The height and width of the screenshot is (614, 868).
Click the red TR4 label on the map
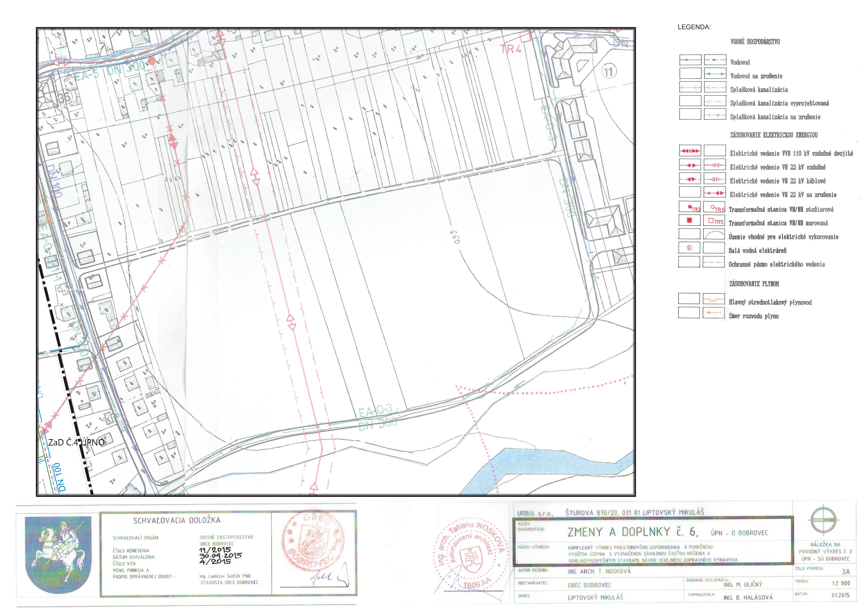[510, 49]
